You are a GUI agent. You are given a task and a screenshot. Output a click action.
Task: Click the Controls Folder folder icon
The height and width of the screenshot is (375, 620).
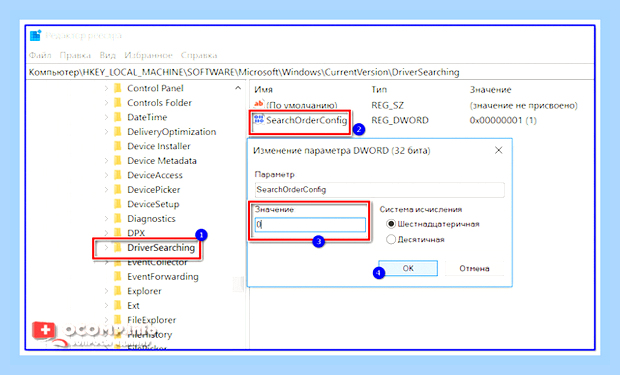[x=117, y=103]
